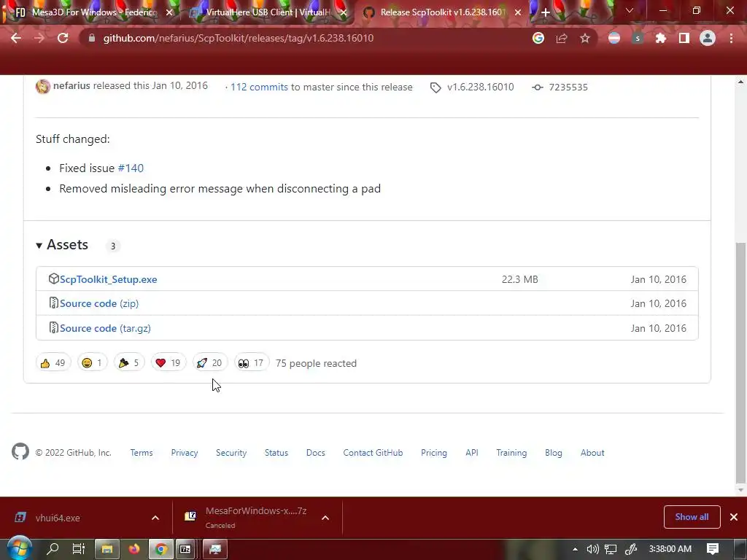
Task: Open Privacy footer link
Action: pyautogui.click(x=185, y=453)
